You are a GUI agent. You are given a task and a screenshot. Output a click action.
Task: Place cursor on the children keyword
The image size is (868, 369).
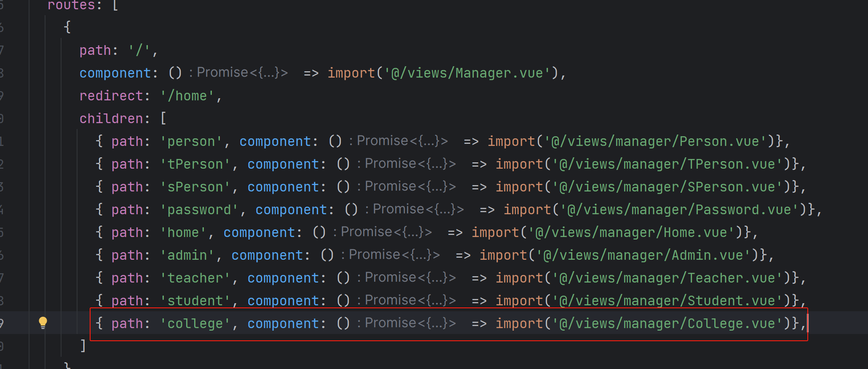coord(111,119)
